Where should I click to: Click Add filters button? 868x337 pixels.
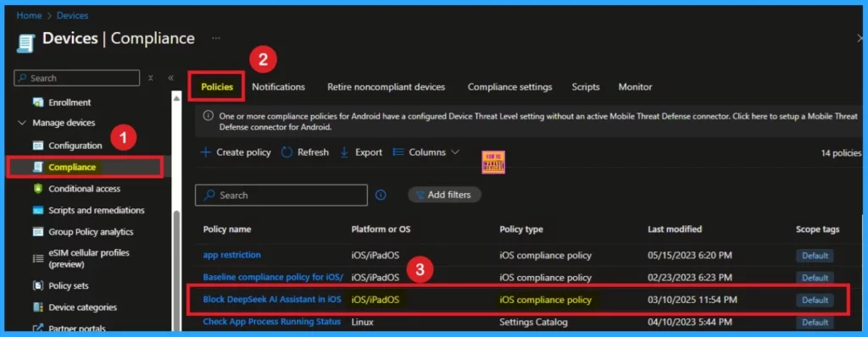click(x=444, y=195)
